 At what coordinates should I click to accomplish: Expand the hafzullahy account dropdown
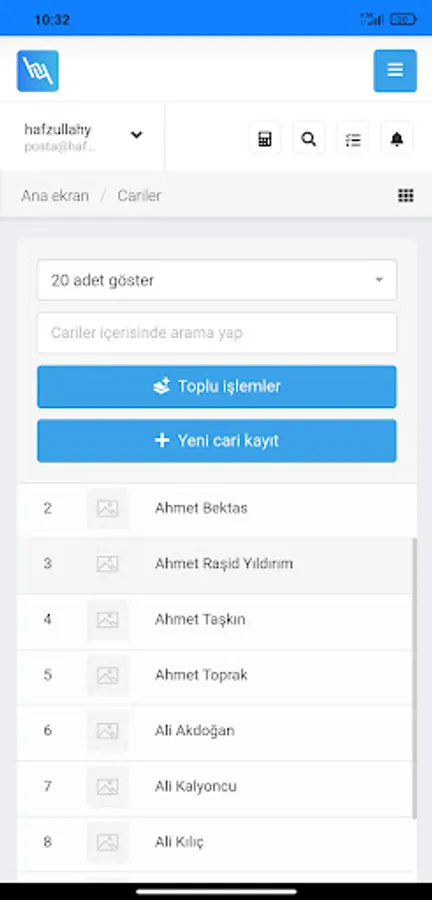(83, 137)
